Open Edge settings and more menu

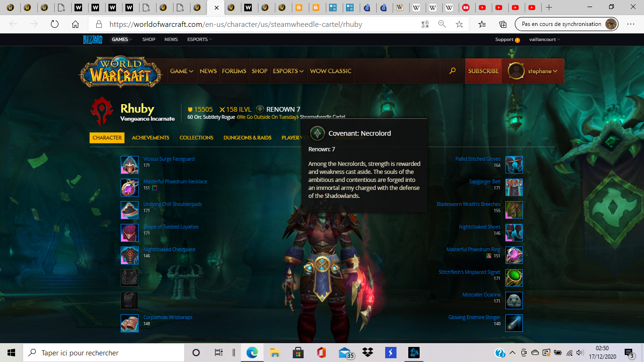point(631,25)
